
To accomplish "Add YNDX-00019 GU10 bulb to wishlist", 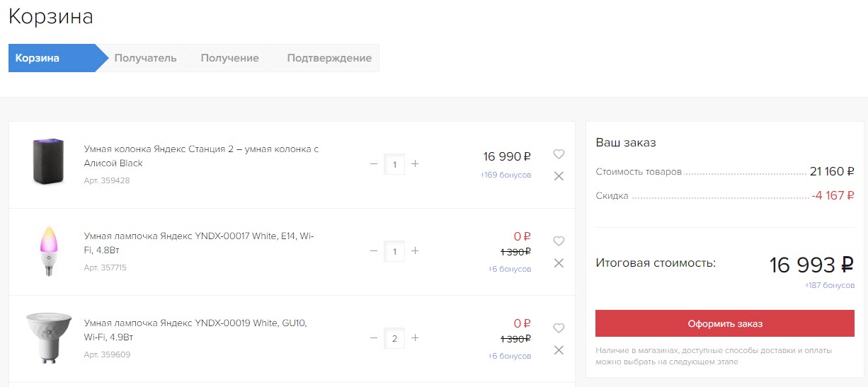I will [559, 328].
